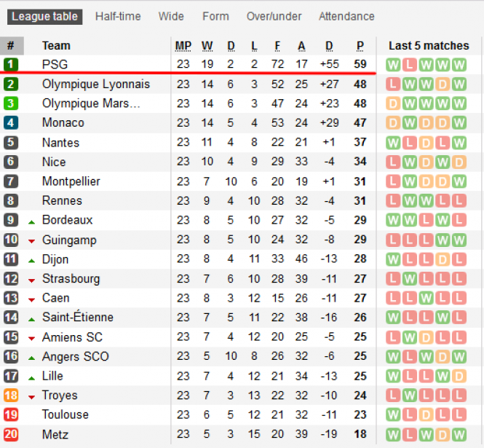Select the Form tab
484x448 pixels.
point(215,16)
